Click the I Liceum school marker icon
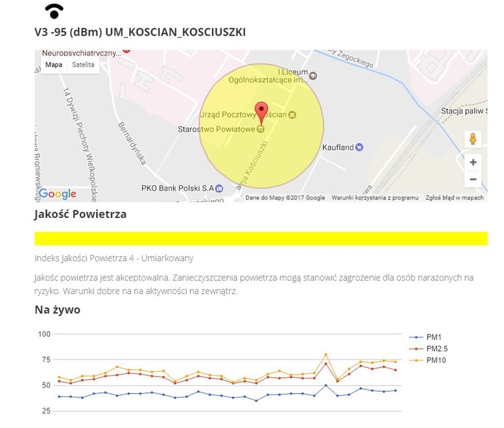This screenshot has width=504, height=428. [312, 76]
